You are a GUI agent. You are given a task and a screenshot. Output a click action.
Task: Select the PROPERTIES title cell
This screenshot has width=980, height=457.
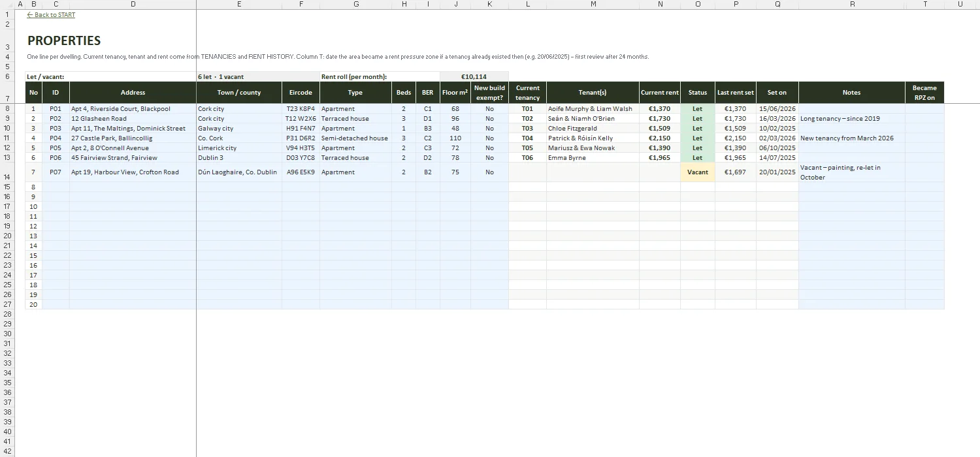(64, 40)
